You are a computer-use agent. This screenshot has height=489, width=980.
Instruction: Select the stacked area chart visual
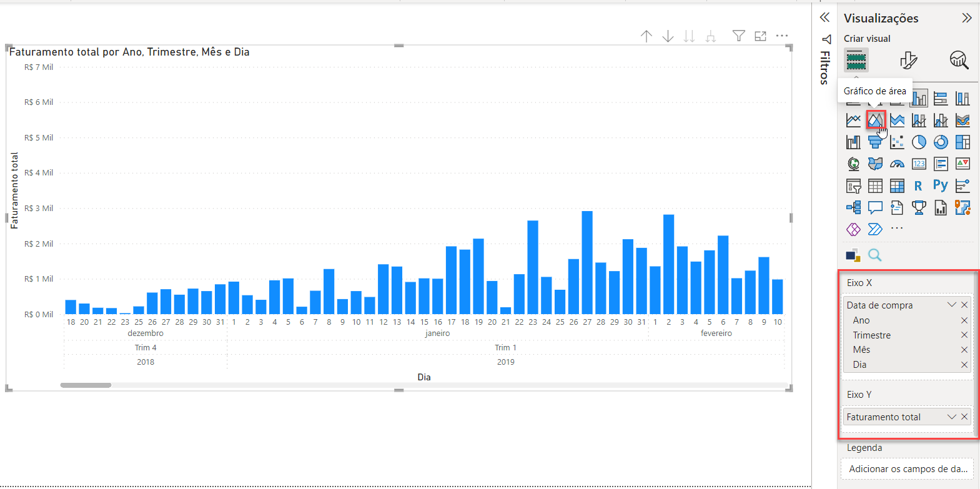897,121
